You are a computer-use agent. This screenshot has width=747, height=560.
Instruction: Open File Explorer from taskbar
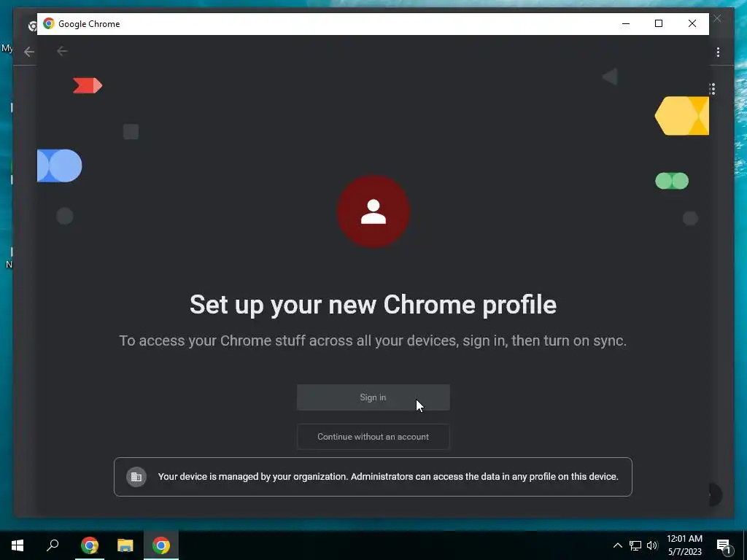[125, 545]
